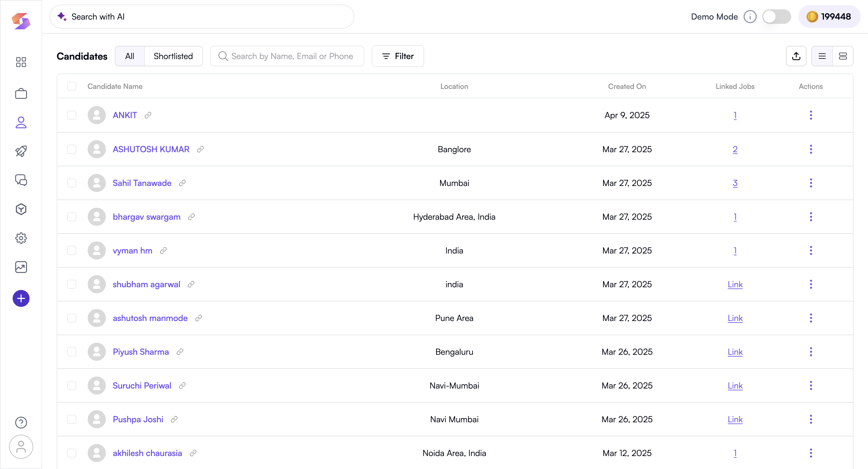The image size is (868, 469).
Task: Open the help question mark icon
Action: [21, 423]
